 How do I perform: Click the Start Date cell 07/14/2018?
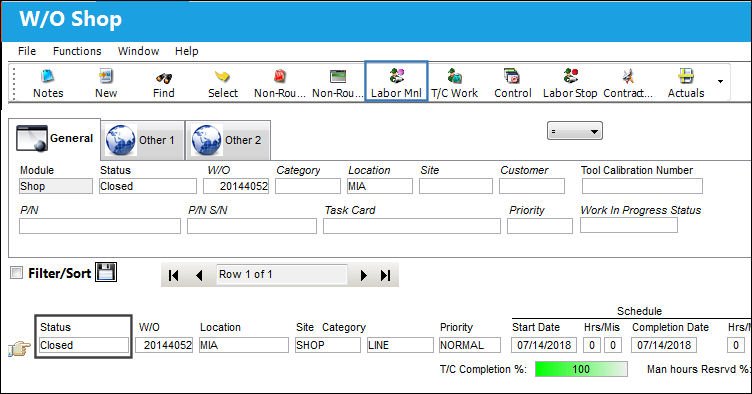click(x=544, y=345)
